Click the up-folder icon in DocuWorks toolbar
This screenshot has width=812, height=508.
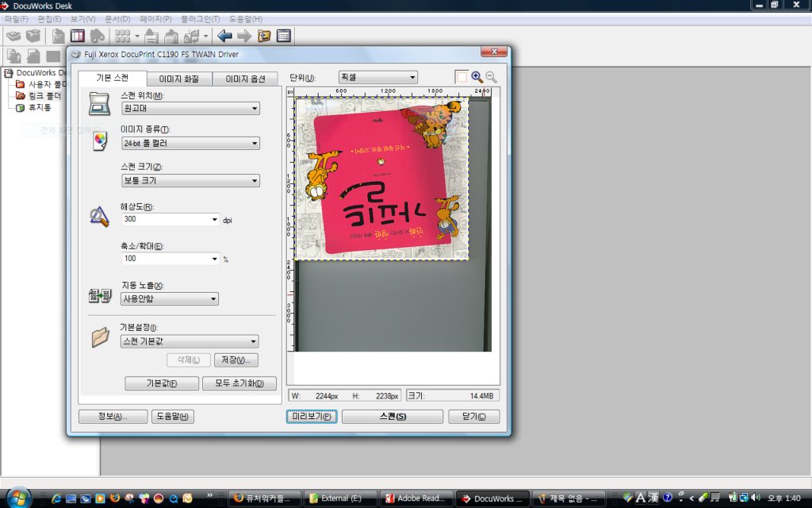coord(264,36)
